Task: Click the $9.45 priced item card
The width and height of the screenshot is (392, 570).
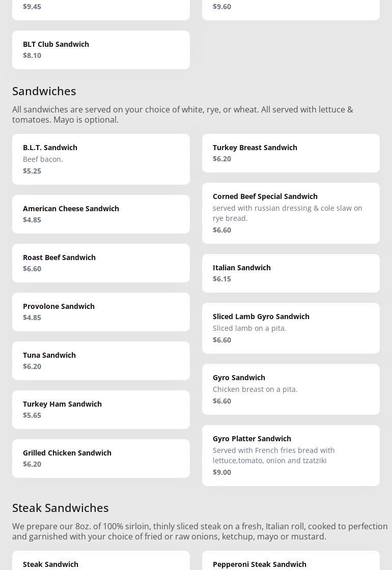Action: pyautogui.click(x=101, y=8)
